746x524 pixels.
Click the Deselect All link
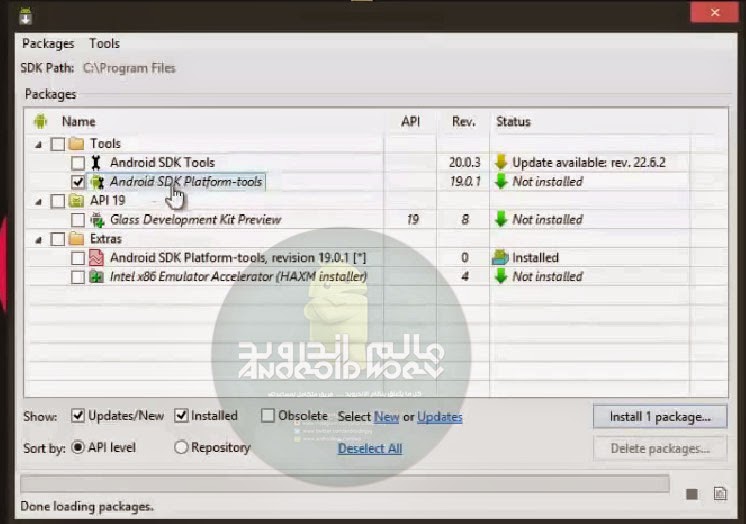370,448
